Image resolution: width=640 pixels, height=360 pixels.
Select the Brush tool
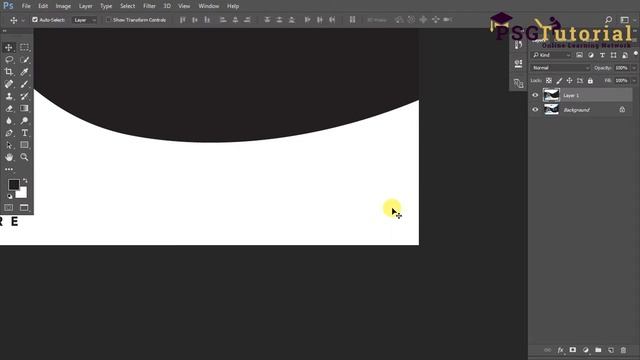point(24,84)
